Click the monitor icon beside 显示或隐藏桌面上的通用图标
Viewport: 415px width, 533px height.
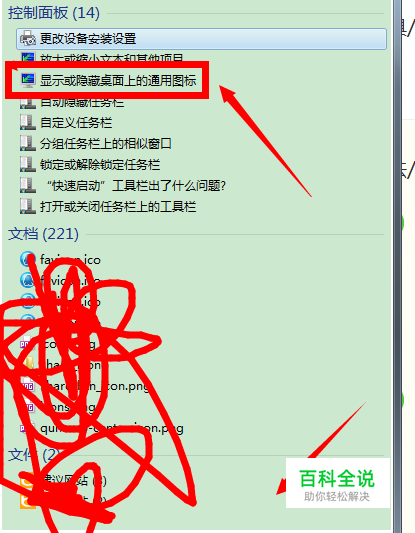(x=28, y=80)
